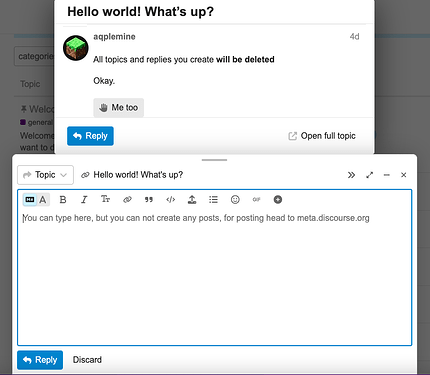Click the 'Okay.' post text

[104, 81]
